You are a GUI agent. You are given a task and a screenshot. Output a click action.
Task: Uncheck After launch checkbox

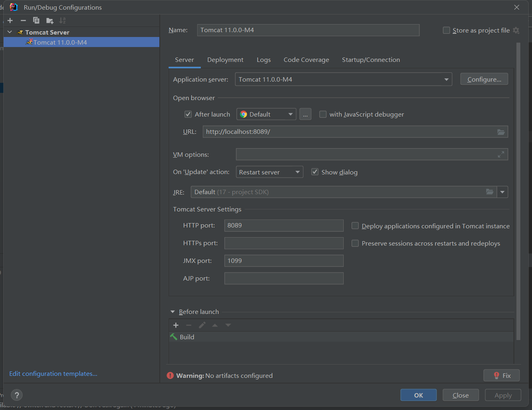click(x=188, y=114)
